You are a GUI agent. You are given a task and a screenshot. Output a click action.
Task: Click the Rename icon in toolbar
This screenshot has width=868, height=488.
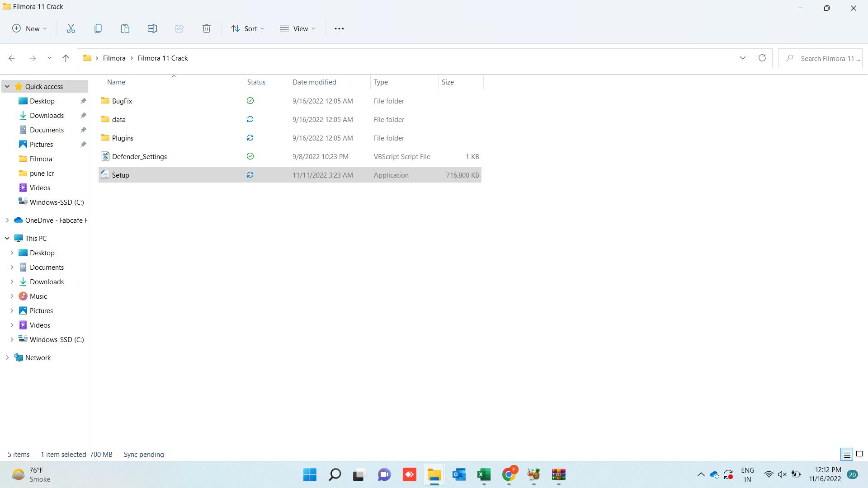coord(152,28)
